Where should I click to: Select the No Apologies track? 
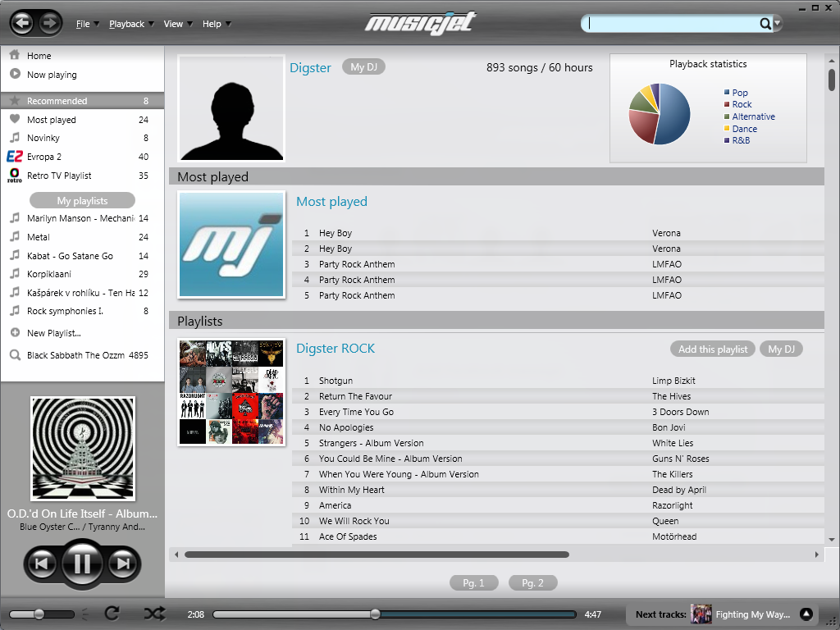(x=558, y=427)
